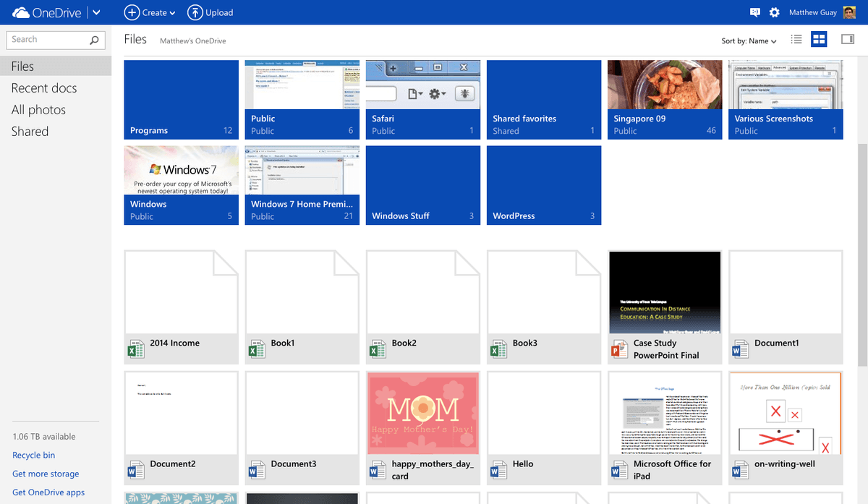Click the profile picture avatar
The width and height of the screenshot is (868, 504).
tap(850, 12)
